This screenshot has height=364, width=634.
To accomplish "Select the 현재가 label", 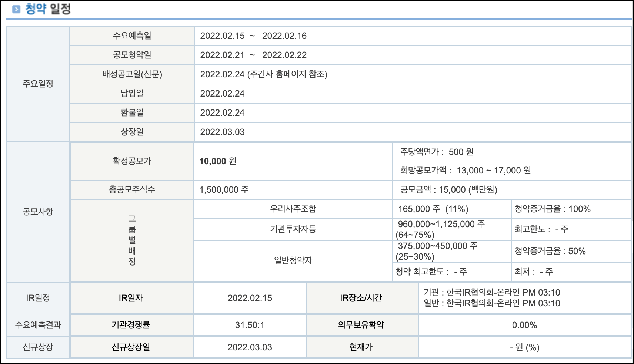I will tap(361, 347).
